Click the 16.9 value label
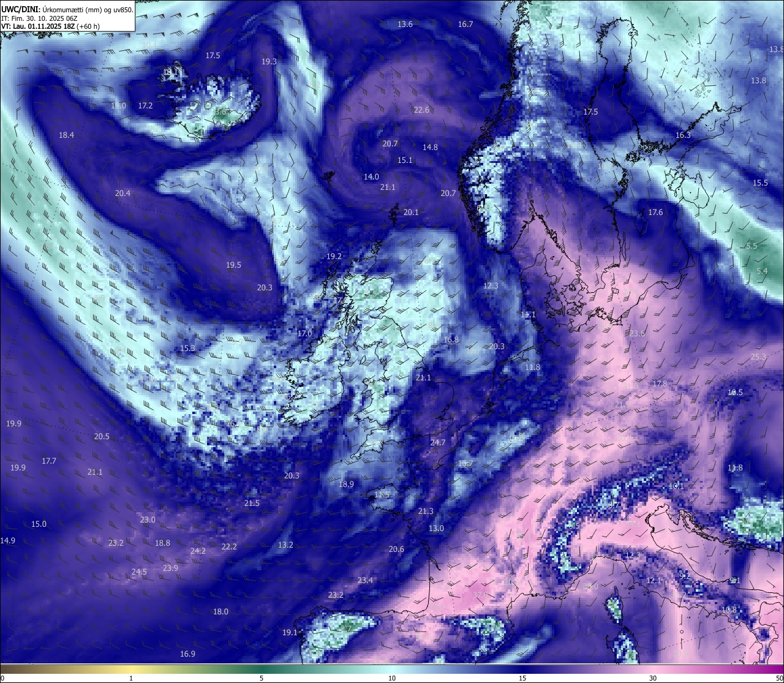Image resolution: width=784 pixels, height=683 pixels. pos(187,654)
